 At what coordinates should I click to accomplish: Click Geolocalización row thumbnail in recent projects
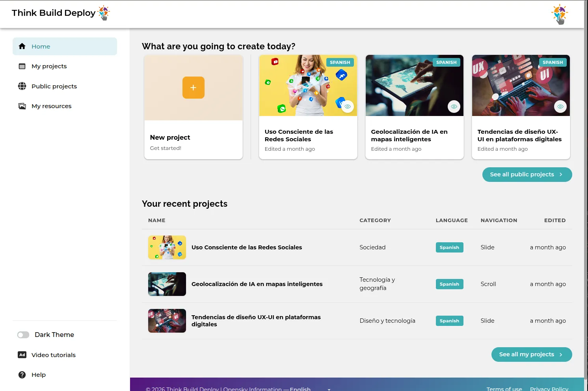click(x=167, y=284)
